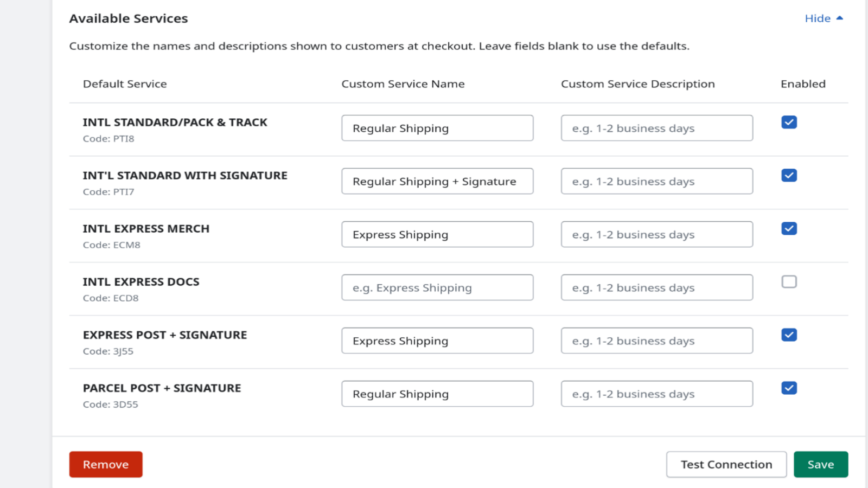Focus the empty name field for INTL EXPRESS DOCS
This screenshot has width=868, height=488.
coord(437,287)
